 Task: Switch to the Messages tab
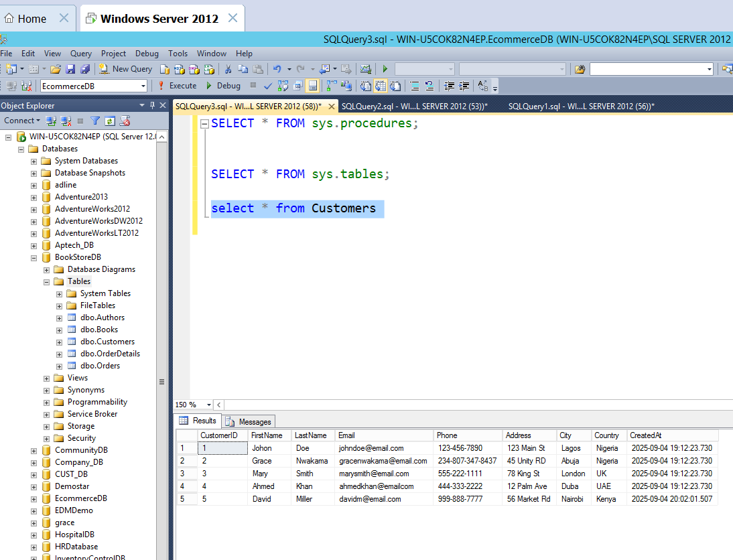(x=249, y=421)
